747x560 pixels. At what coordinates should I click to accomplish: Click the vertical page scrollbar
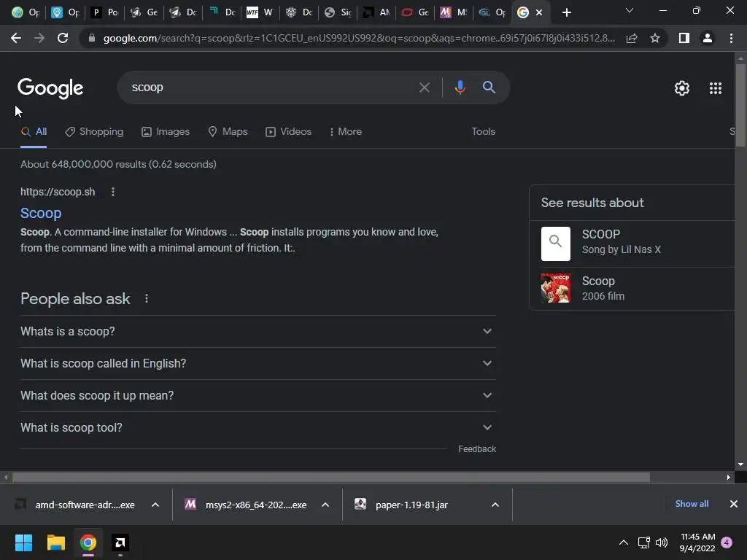click(740, 105)
